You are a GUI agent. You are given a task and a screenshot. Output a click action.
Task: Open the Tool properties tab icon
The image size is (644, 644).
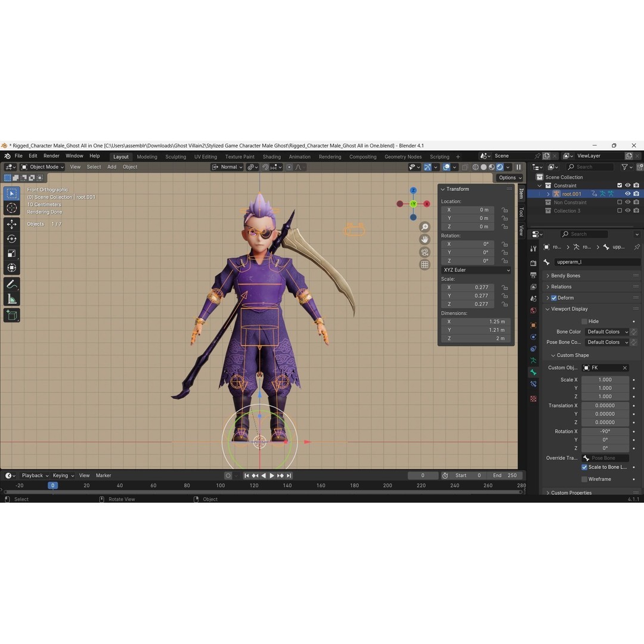[533, 249]
